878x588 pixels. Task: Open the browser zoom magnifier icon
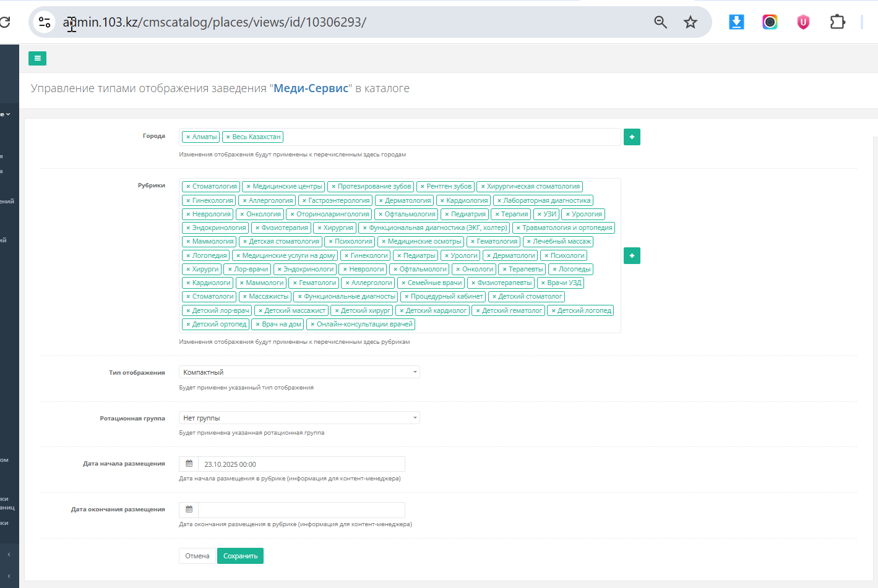(660, 22)
